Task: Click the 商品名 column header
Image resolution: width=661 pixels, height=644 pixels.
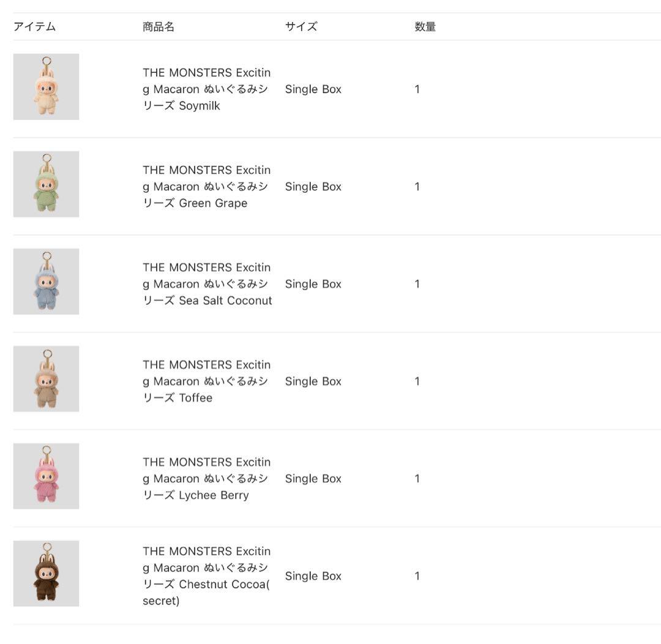Action: click(x=159, y=27)
